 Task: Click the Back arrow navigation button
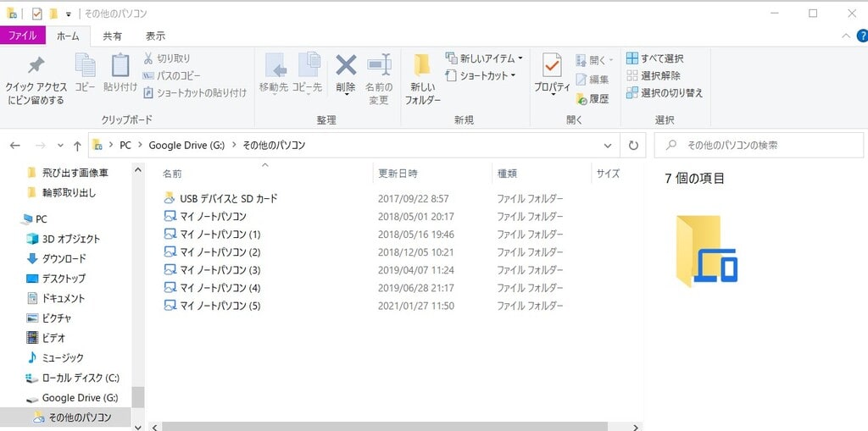coord(15,146)
